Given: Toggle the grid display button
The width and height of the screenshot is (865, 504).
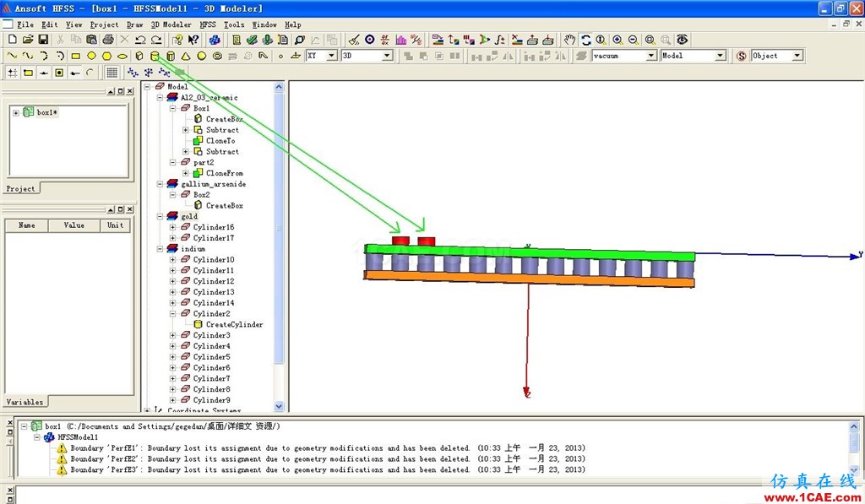Looking at the screenshot, I should click(x=112, y=73).
